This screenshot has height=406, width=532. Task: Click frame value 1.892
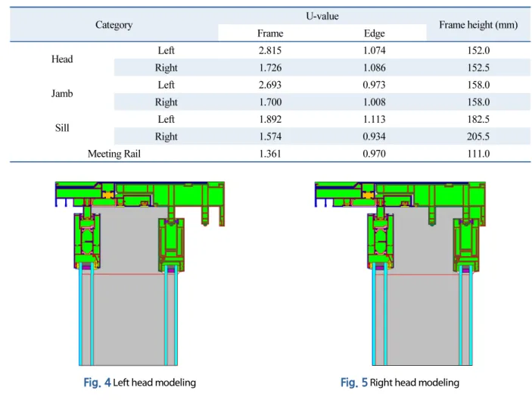tap(270, 119)
